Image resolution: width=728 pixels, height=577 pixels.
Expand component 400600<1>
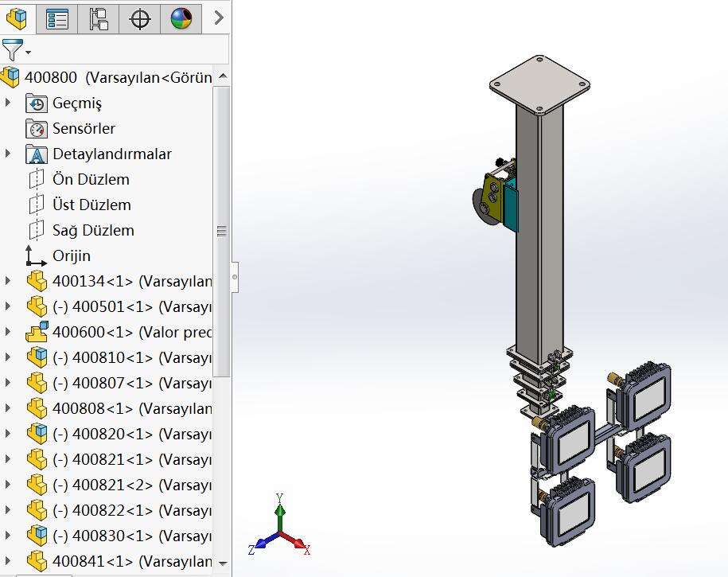point(7,332)
